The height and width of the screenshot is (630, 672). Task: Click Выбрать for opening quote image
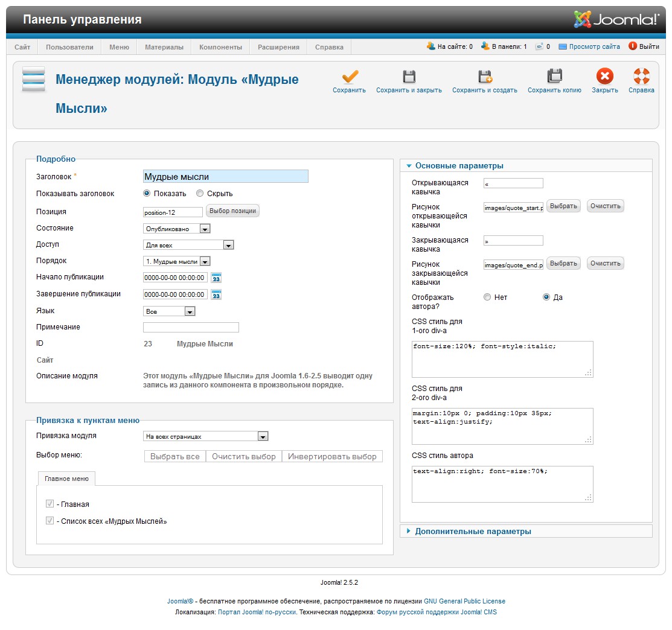pyautogui.click(x=563, y=206)
